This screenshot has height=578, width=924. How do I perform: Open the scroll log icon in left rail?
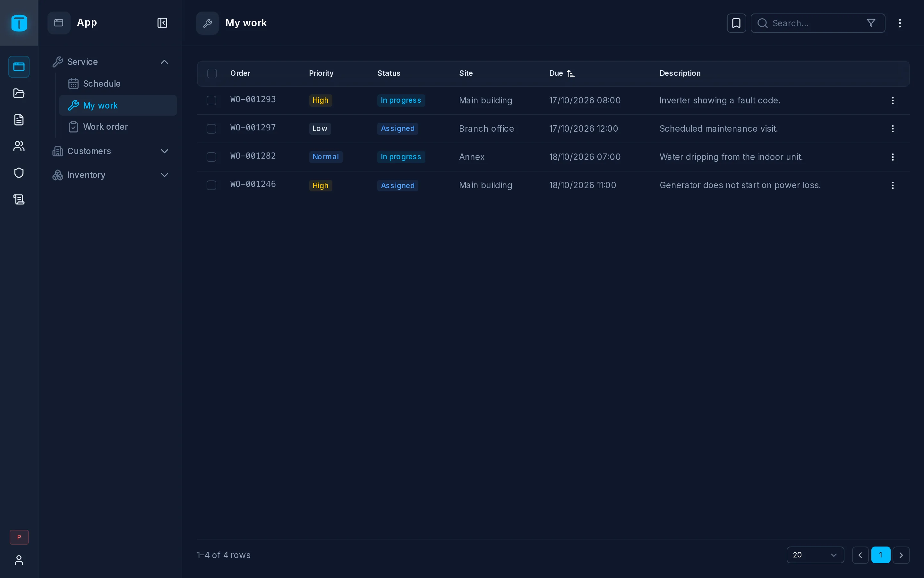pos(19,199)
